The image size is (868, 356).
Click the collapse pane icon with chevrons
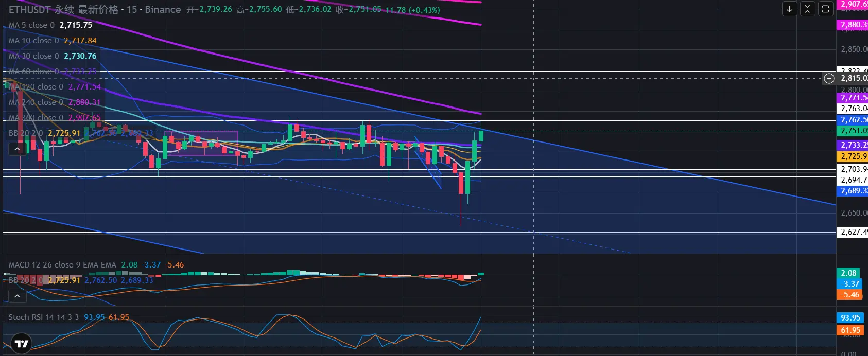pyautogui.click(x=807, y=9)
